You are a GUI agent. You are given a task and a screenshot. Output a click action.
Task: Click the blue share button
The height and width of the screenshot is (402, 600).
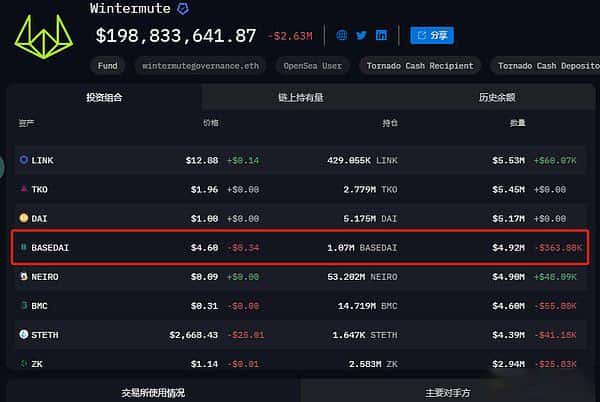tap(432, 36)
